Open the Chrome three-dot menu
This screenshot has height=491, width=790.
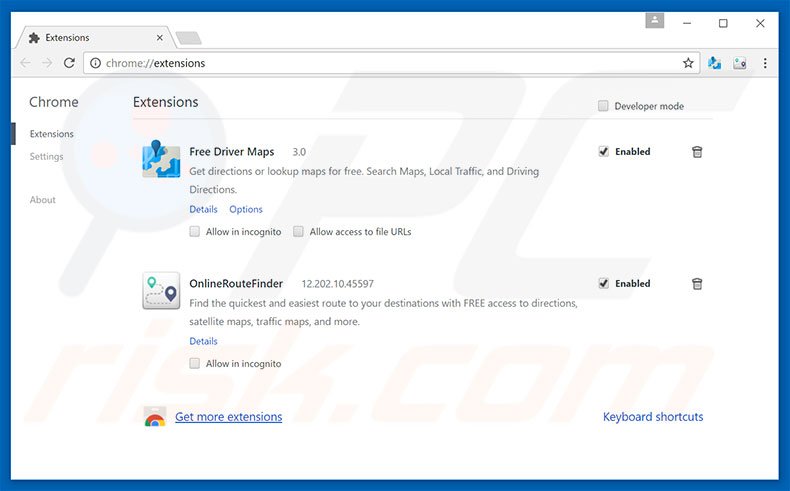coord(765,63)
